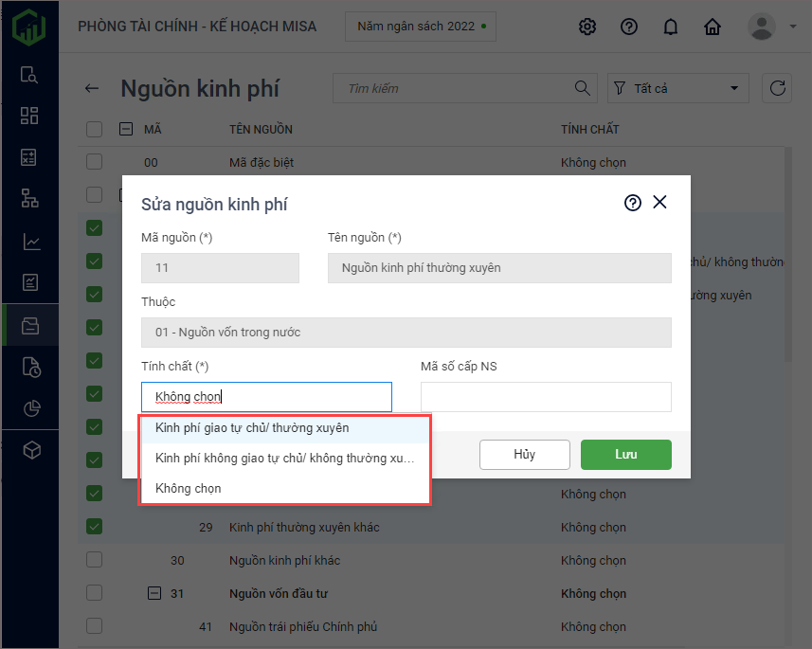Open the pie chart sidebar icon
Image resolution: width=812 pixels, height=649 pixels.
(30, 408)
